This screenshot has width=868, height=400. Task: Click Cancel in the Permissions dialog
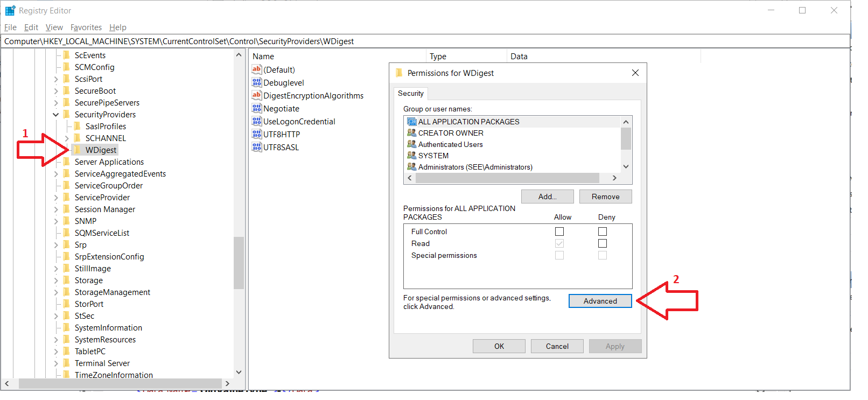point(557,346)
